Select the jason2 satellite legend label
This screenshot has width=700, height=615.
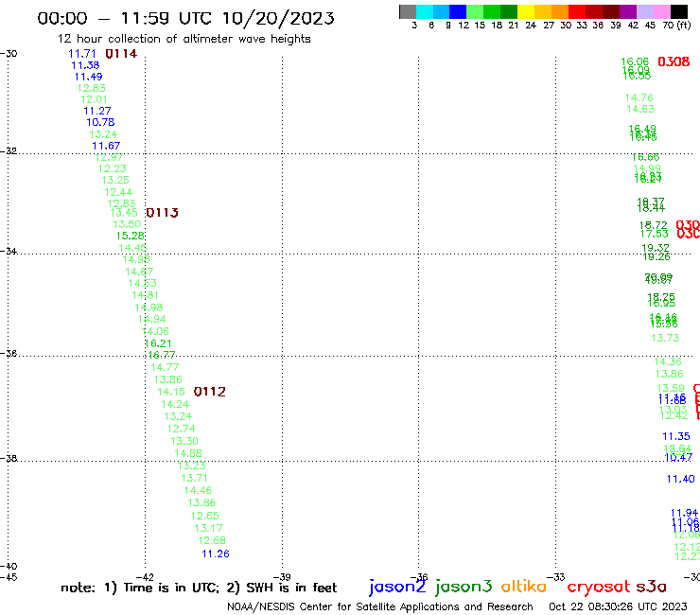coord(397,587)
